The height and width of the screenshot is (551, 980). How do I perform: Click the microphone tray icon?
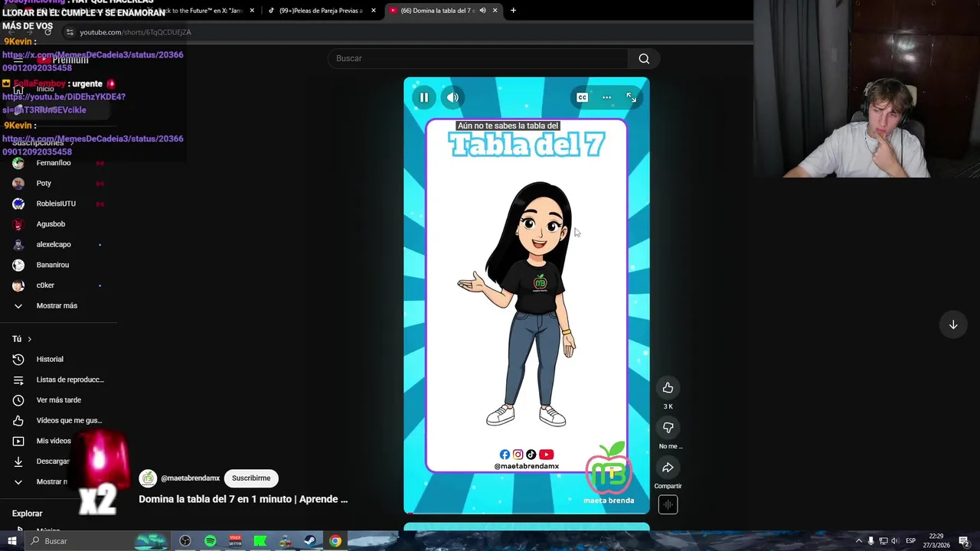pos(871,541)
